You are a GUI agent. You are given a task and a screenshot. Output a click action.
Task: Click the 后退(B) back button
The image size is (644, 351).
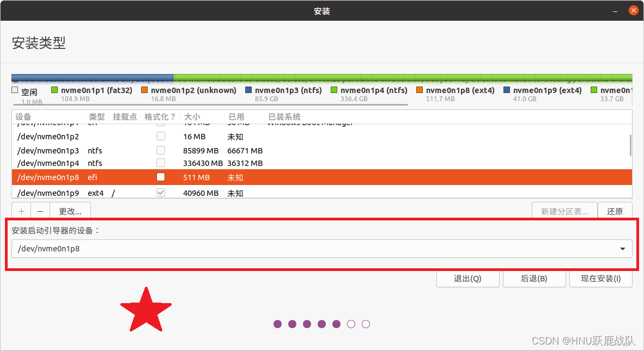click(534, 279)
